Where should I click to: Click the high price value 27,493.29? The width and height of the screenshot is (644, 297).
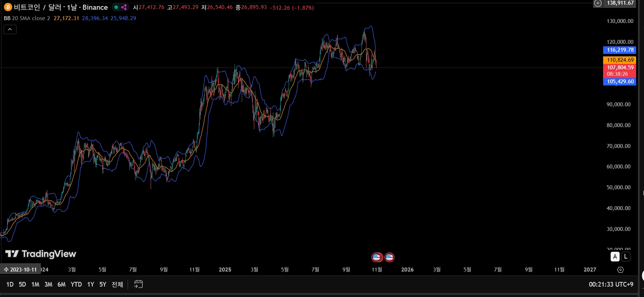(185, 7)
